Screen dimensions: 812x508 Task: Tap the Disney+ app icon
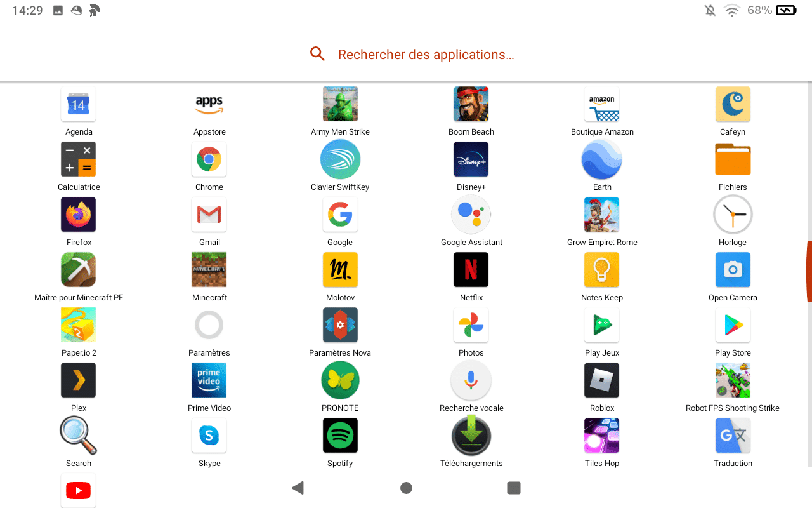click(x=471, y=159)
